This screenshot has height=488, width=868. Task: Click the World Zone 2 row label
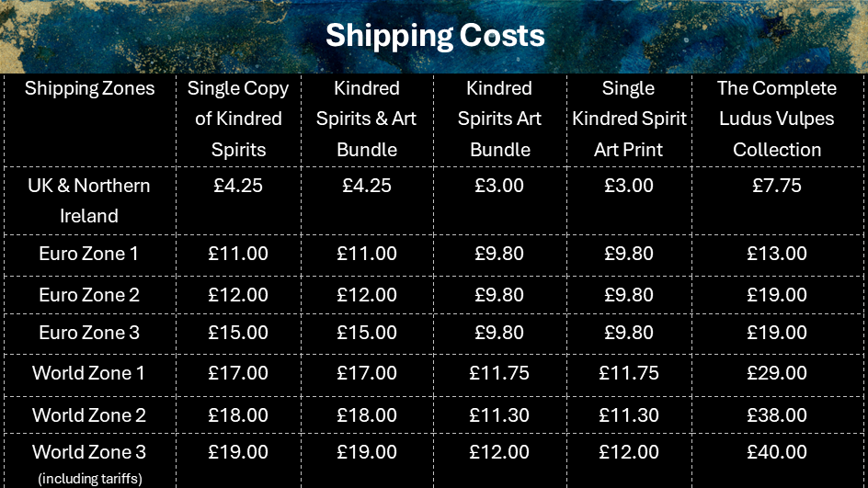click(89, 415)
